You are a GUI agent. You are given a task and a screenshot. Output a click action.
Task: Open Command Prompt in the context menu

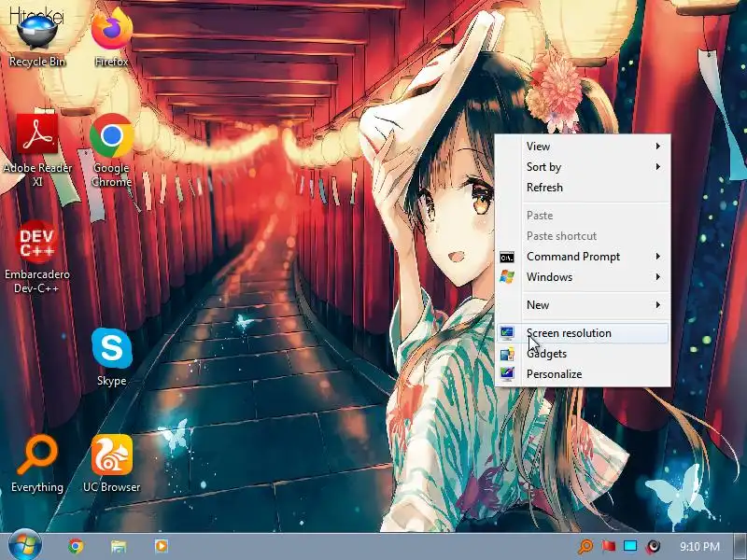pos(583,256)
